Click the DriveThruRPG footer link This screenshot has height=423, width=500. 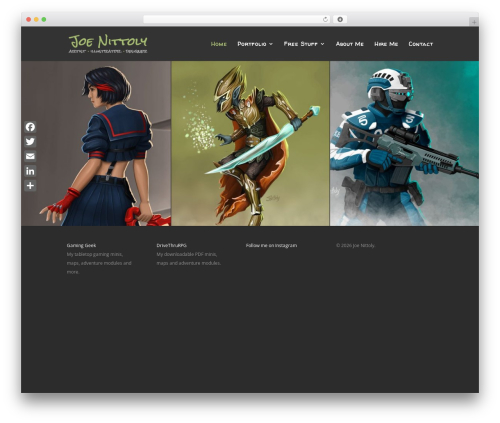point(172,245)
